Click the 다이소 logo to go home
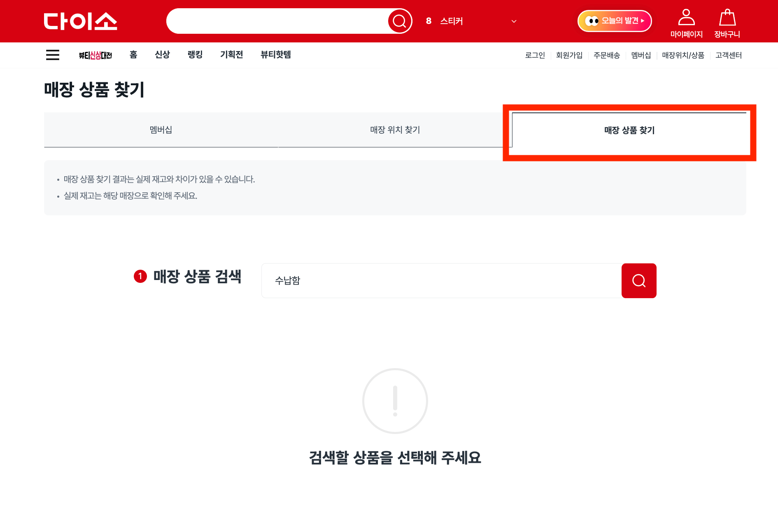Screen dimensions: 778x532 click(81, 21)
